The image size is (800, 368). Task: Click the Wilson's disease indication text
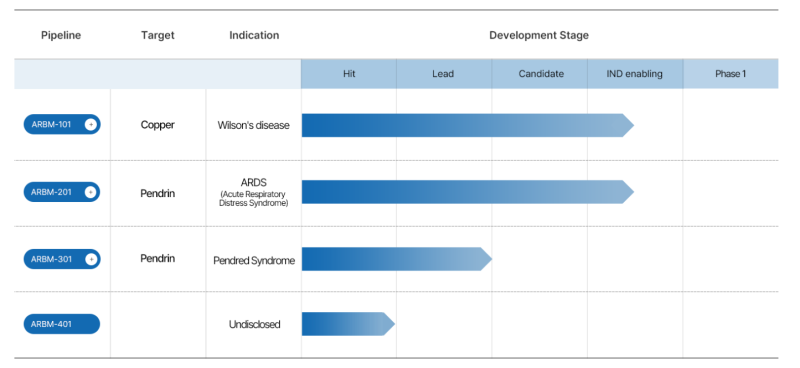tap(254, 125)
